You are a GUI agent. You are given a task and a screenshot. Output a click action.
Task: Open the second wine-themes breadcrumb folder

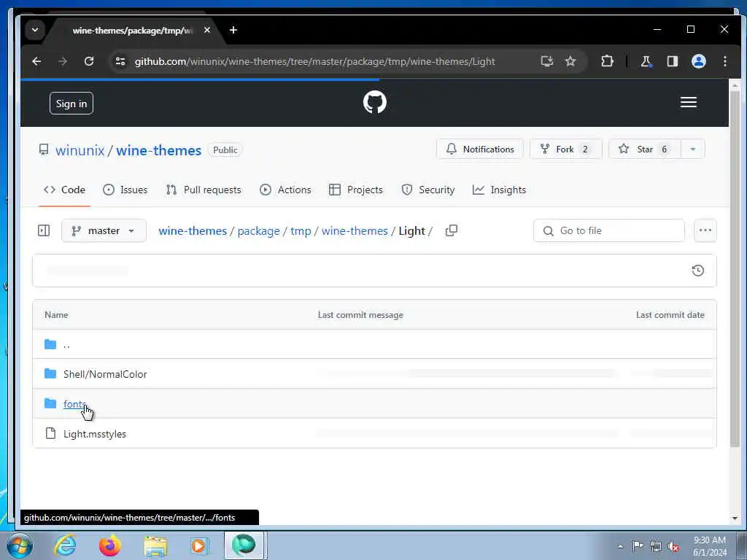pos(355,231)
